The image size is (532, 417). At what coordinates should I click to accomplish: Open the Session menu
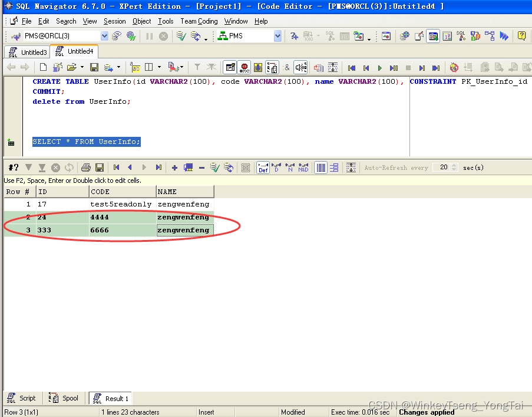[x=114, y=21]
